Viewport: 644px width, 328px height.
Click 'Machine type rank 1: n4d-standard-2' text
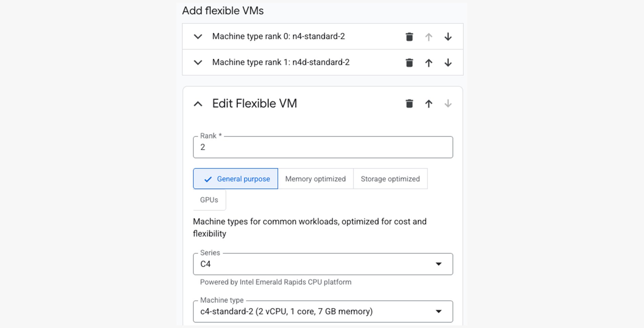pyautogui.click(x=281, y=62)
